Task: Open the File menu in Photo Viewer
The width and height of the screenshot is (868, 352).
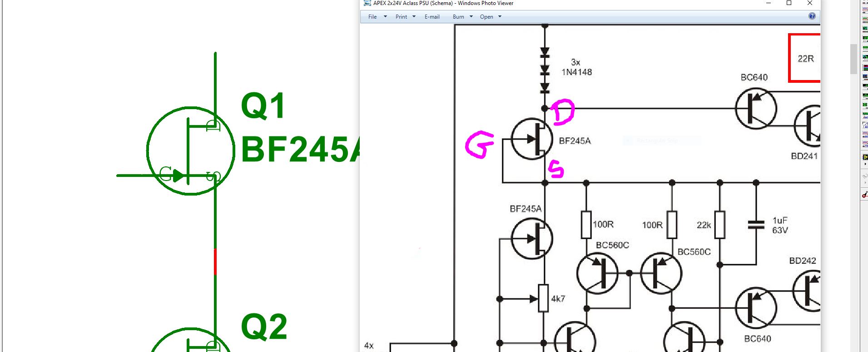Action: tap(372, 17)
